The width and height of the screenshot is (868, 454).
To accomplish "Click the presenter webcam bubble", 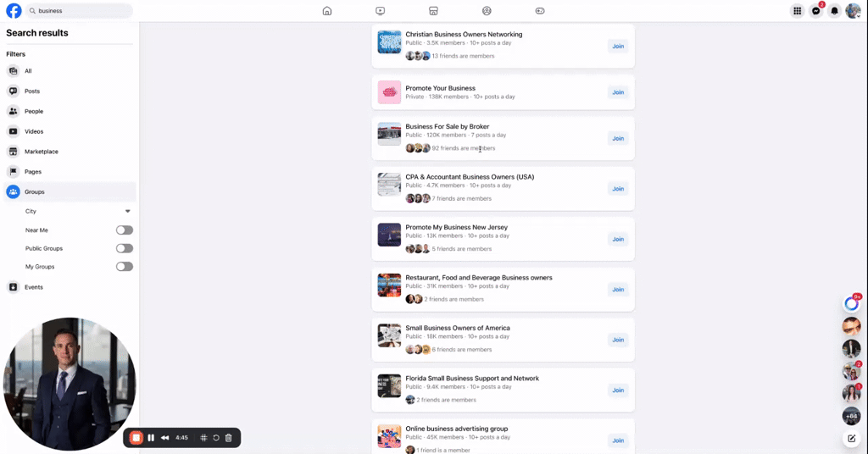I will 70,384.
